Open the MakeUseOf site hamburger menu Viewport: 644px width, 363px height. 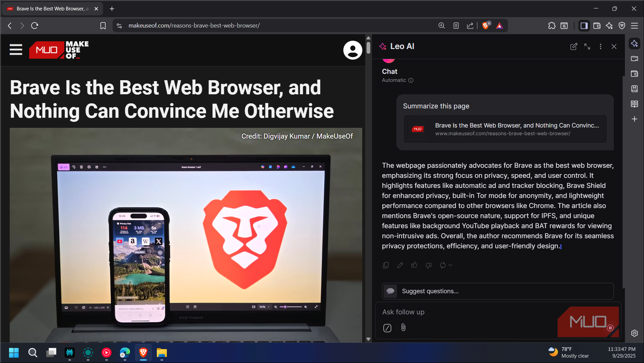pos(16,50)
